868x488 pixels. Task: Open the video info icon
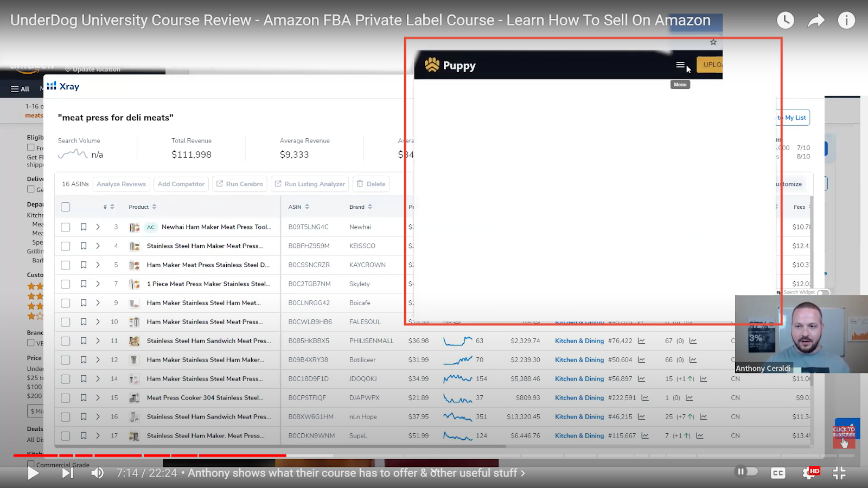846,20
